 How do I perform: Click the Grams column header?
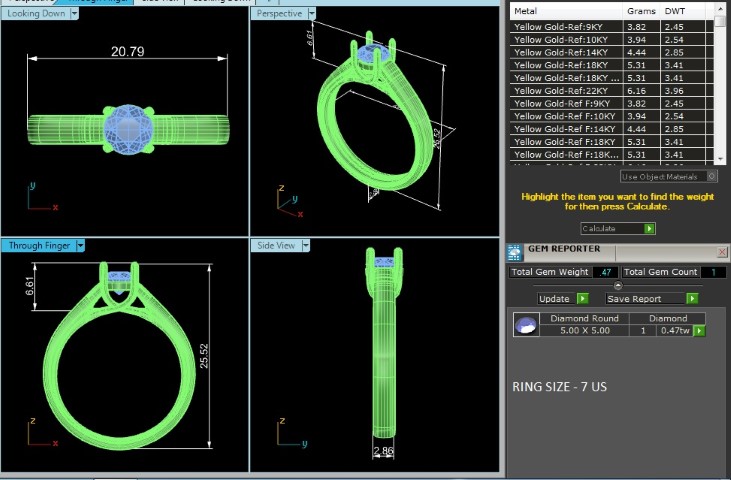click(641, 11)
